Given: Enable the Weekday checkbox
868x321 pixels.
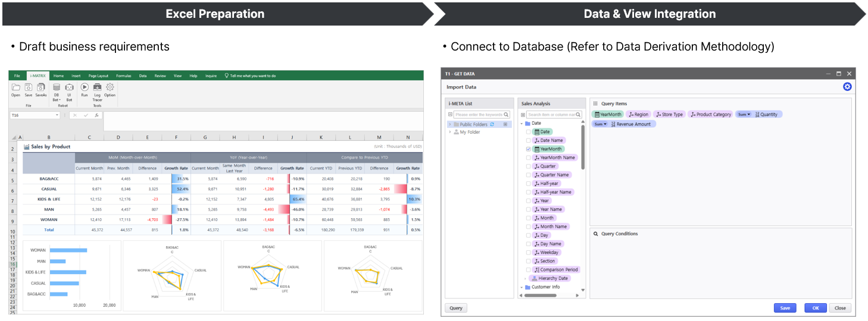Looking at the screenshot, I should coord(528,253).
